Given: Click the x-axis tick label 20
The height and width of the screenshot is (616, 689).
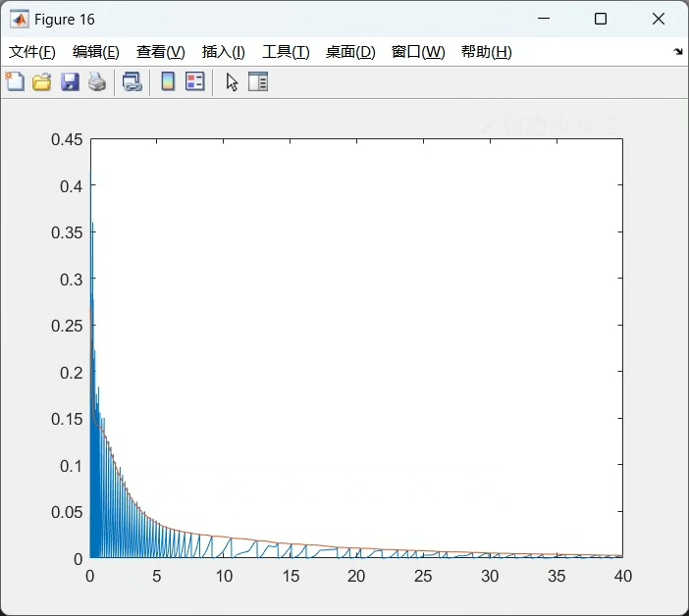Looking at the screenshot, I should tap(356, 576).
